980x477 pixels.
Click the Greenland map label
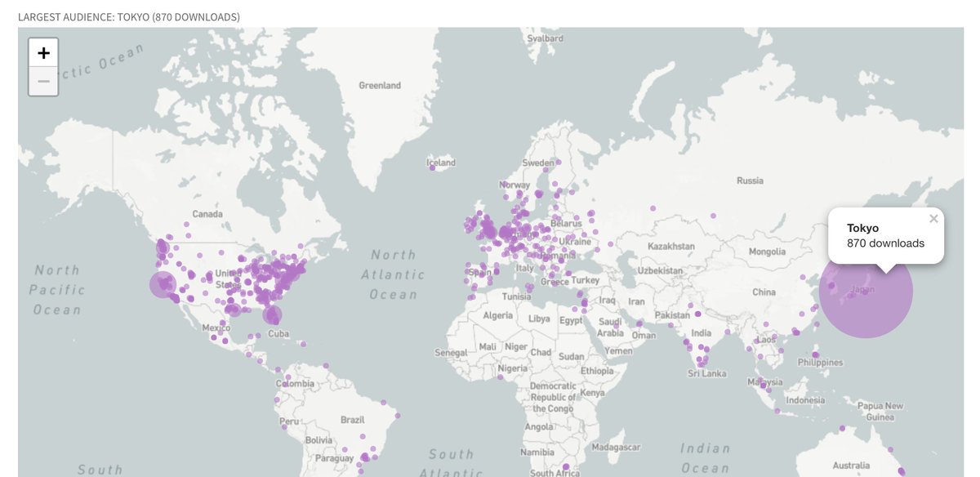click(x=380, y=85)
